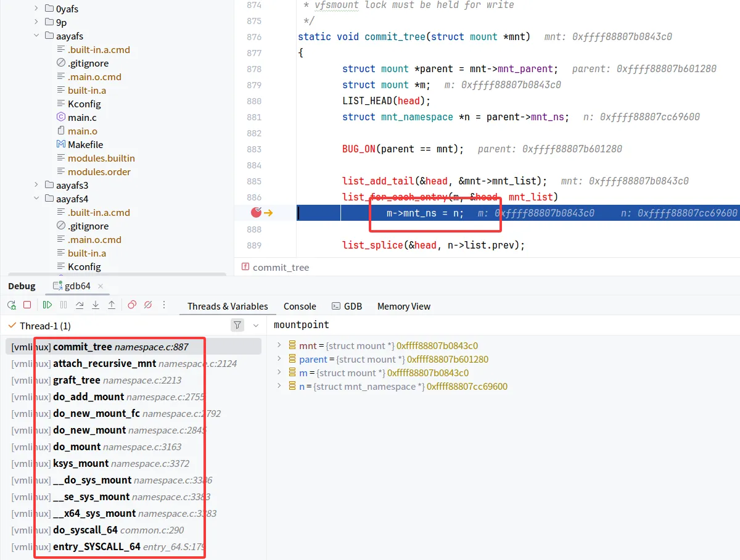The image size is (740, 560).
Task: Open the debug toolbar's more options menu
Action: click(x=164, y=305)
